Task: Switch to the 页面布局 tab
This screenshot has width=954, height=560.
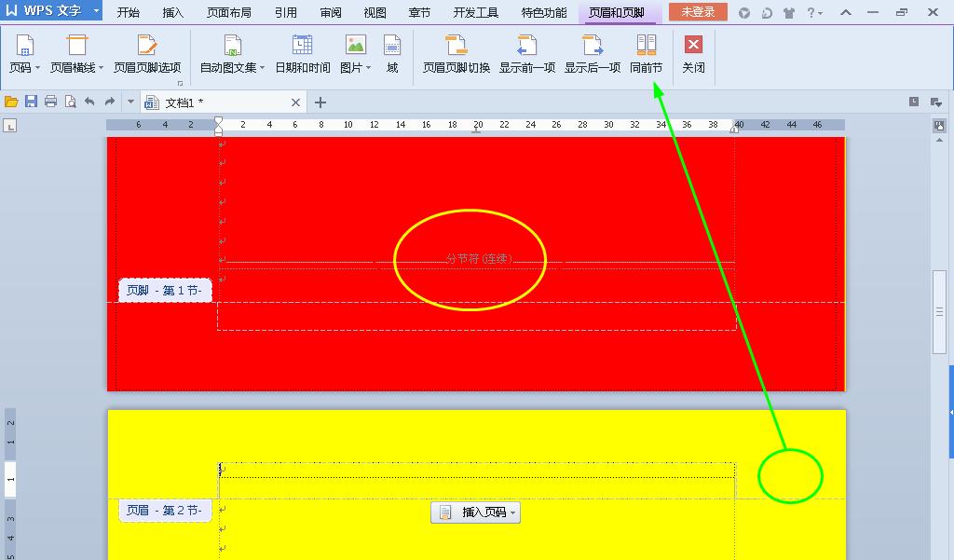Action: tap(229, 12)
